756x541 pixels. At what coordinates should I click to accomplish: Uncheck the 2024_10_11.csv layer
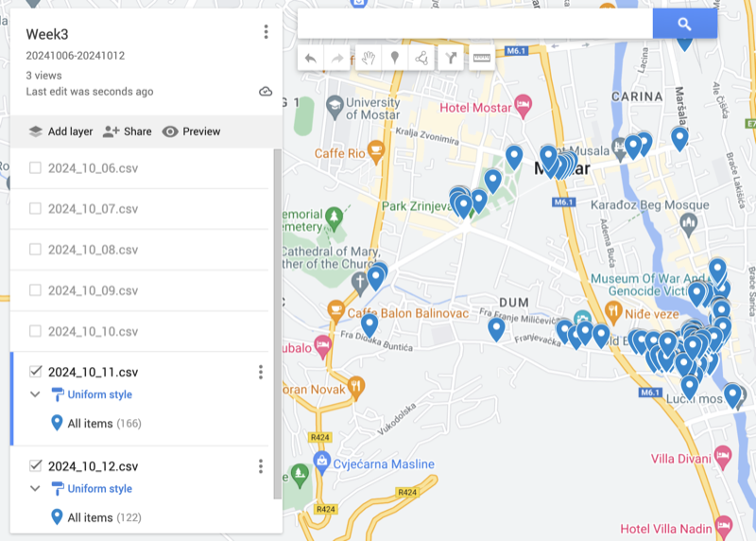(35, 372)
